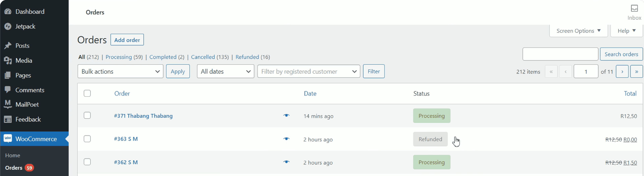Click the Dashboard gauge icon in sidebar

click(x=8, y=12)
